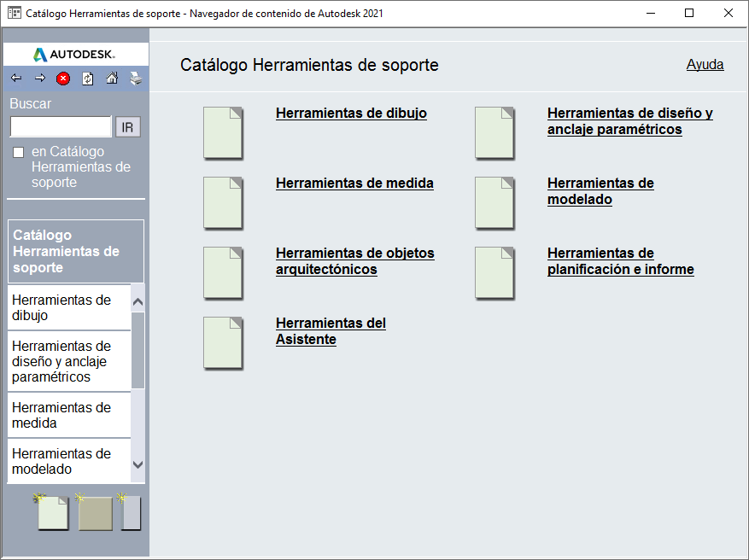
Task: Click the new tool icon at sidebar bottom
Action: pos(52,513)
